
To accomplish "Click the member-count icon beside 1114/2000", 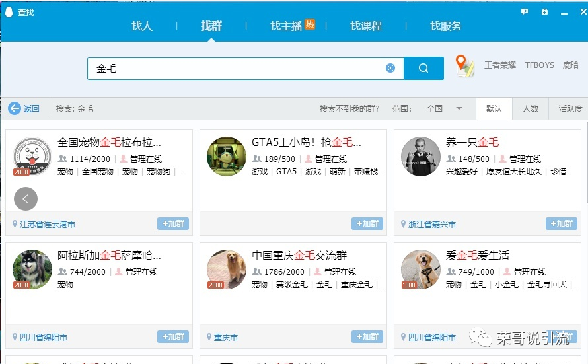I will point(63,159).
